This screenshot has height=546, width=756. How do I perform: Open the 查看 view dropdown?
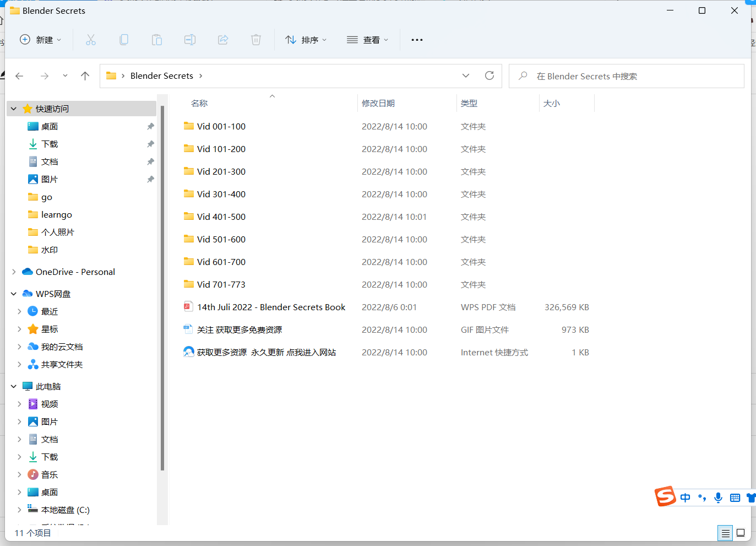(x=368, y=40)
